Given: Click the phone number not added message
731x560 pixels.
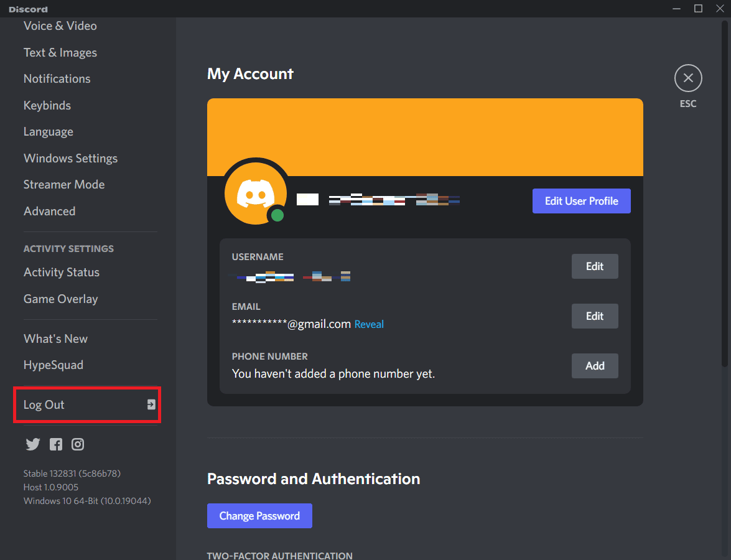Looking at the screenshot, I should coord(333,374).
